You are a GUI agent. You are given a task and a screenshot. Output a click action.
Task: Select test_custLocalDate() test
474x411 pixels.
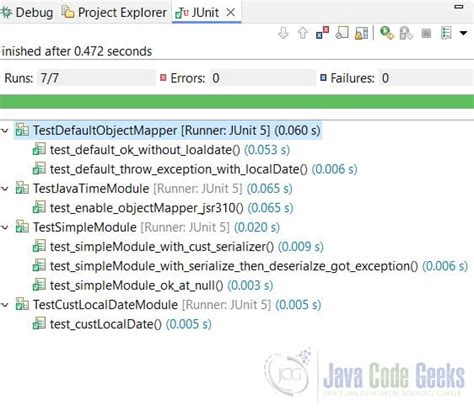[x=122, y=324]
